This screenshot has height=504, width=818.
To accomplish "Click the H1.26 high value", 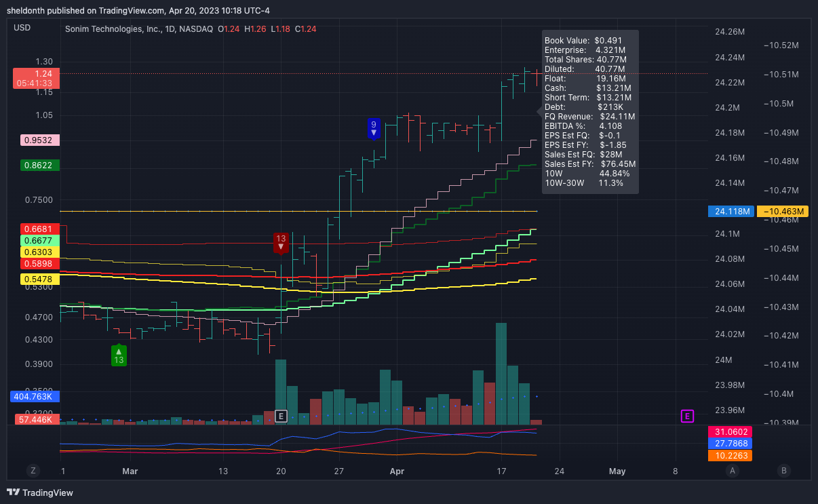I will coord(256,28).
